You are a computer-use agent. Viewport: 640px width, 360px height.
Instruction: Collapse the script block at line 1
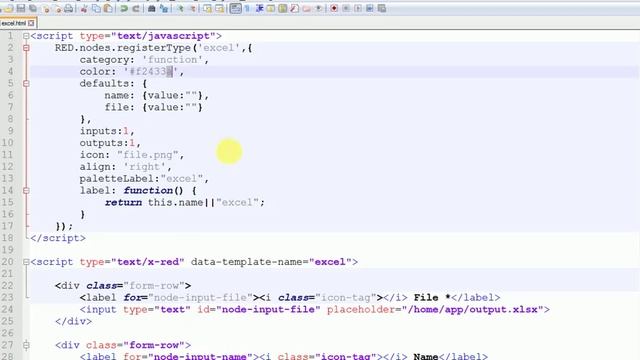click(x=26, y=36)
